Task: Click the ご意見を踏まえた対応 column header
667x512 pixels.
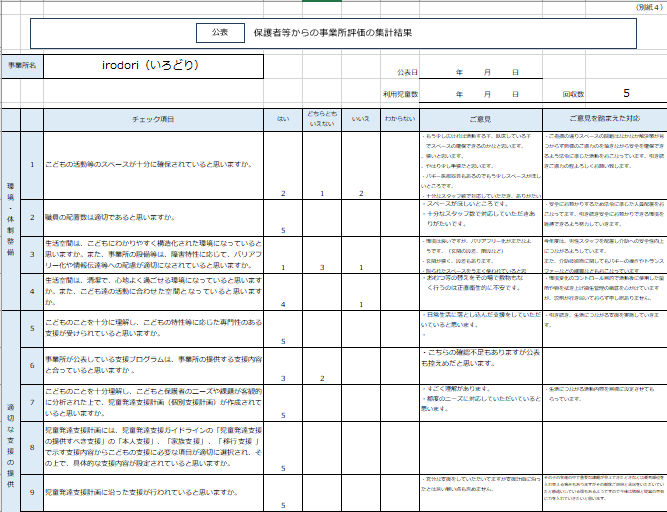Action: tap(604, 118)
